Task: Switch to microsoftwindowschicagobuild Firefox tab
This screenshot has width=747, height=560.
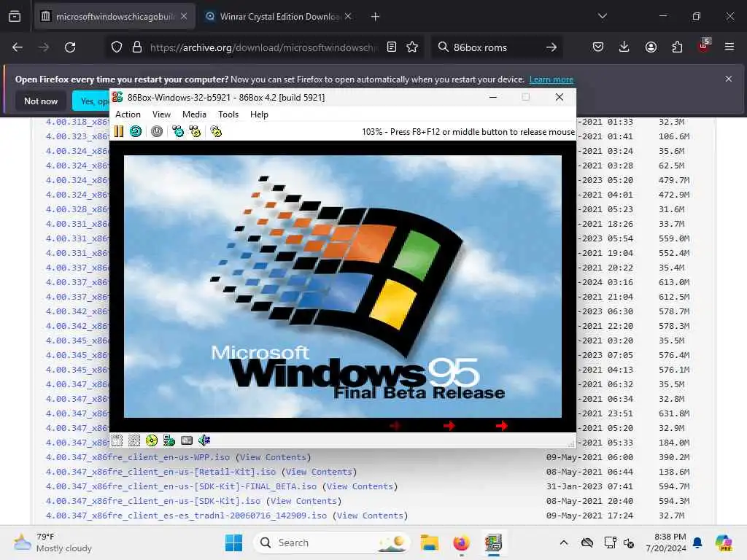Action: pyautogui.click(x=115, y=17)
